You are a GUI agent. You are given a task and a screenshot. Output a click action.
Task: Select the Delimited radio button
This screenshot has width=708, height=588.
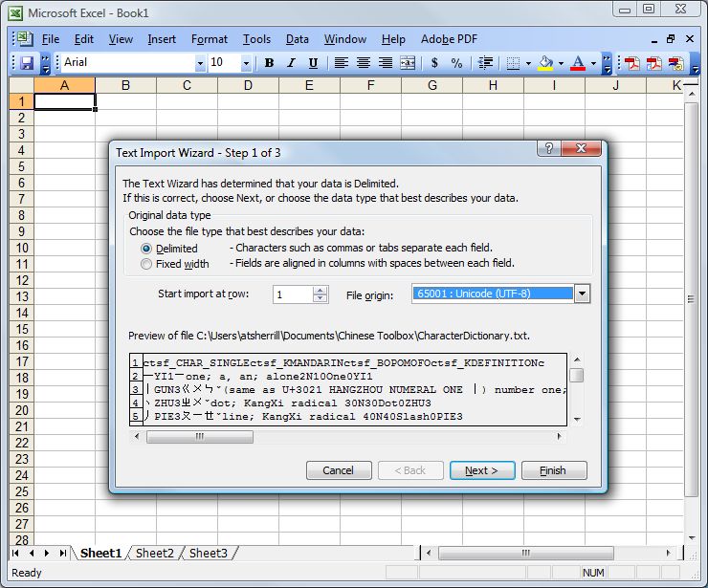(x=146, y=249)
